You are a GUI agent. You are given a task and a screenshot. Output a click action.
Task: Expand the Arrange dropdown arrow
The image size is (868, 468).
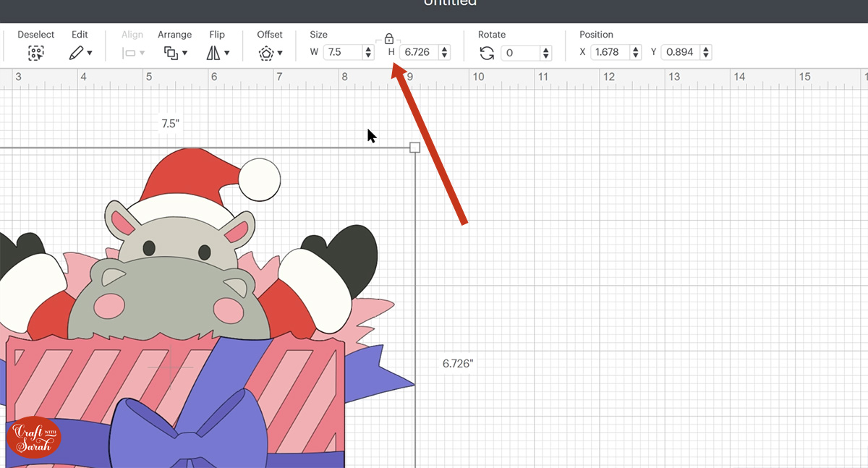(185, 53)
